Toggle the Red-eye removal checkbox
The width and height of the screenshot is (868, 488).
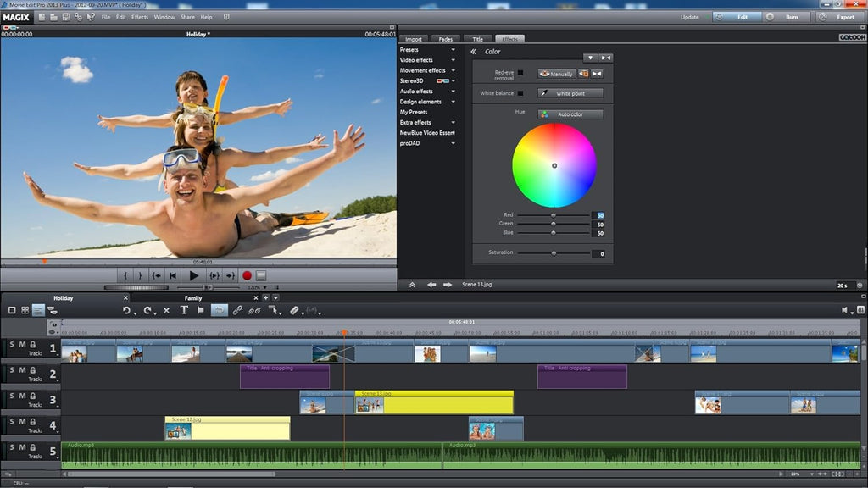tap(520, 73)
